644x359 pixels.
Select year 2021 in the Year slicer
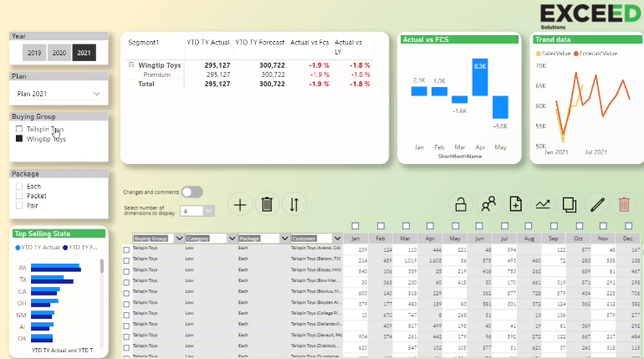84,53
